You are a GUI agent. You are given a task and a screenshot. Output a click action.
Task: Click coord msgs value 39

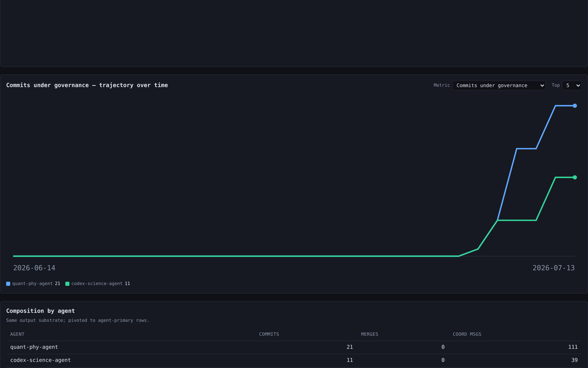[x=574, y=360]
